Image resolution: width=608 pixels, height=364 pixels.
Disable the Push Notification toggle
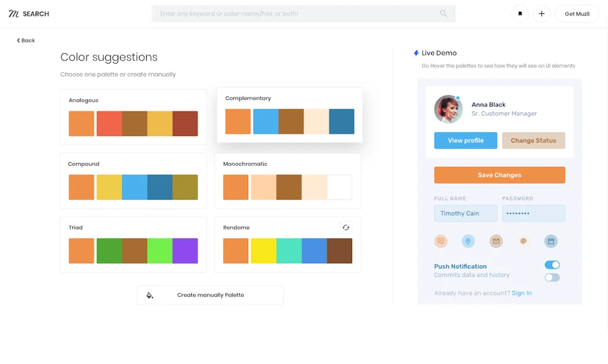(x=552, y=265)
